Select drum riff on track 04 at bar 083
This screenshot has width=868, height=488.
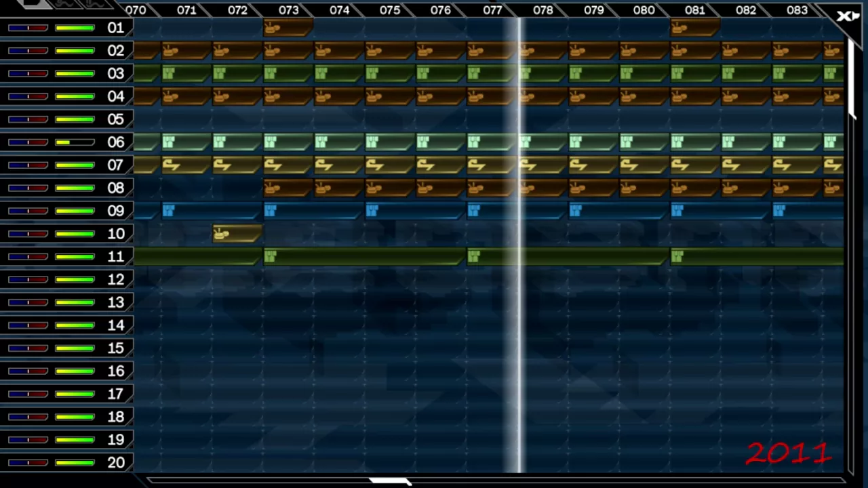coord(797,96)
